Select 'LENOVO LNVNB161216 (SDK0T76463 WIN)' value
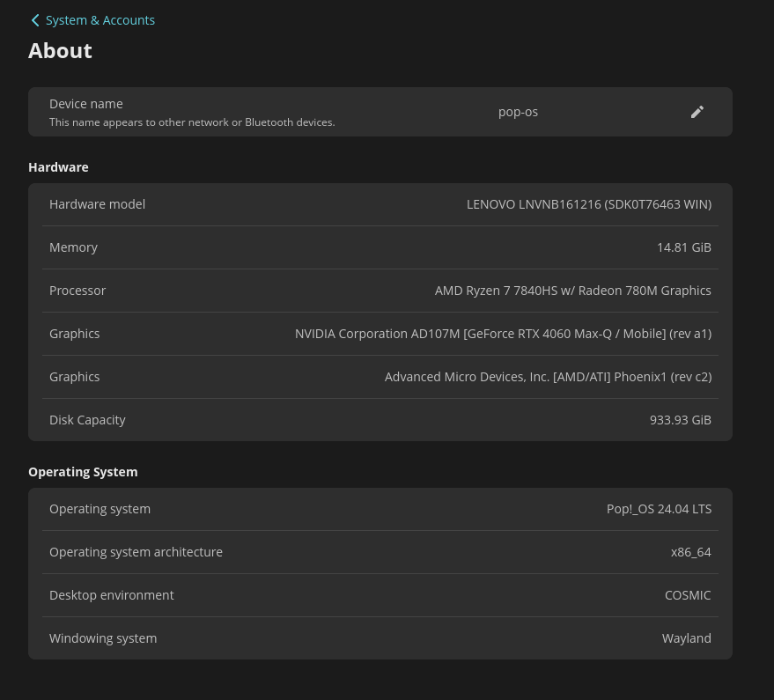This screenshot has height=700, width=774. pyautogui.click(x=589, y=204)
